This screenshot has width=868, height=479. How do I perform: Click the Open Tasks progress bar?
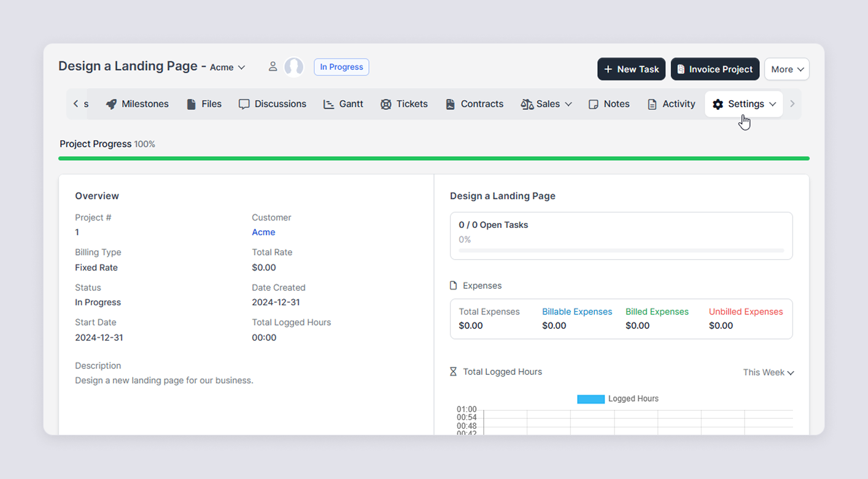tap(621, 251)
